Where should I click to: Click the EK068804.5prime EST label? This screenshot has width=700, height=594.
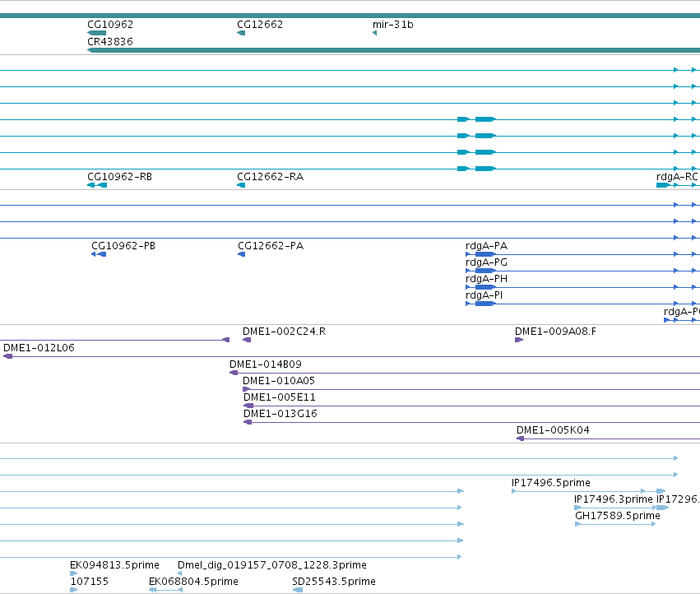pyautogui.click(x=193, y=582)
